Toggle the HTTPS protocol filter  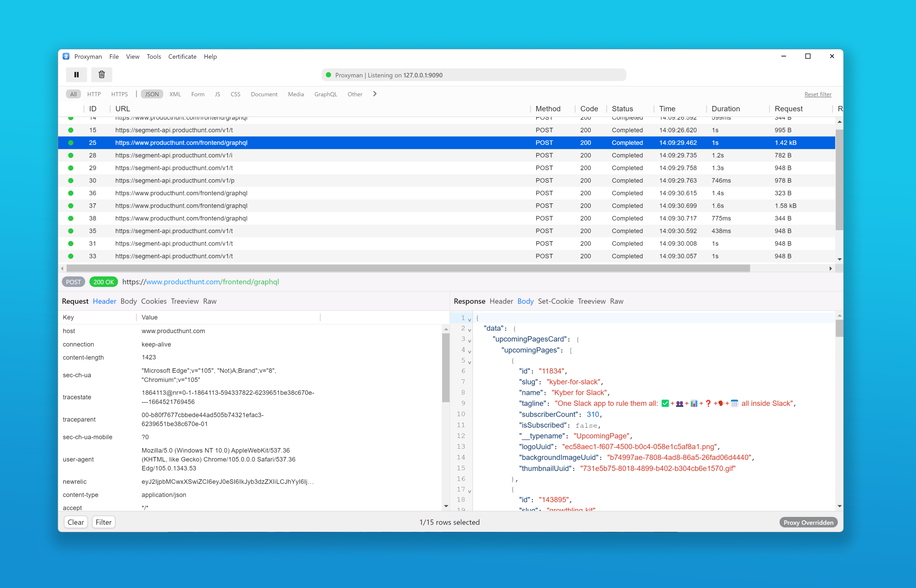120,94
